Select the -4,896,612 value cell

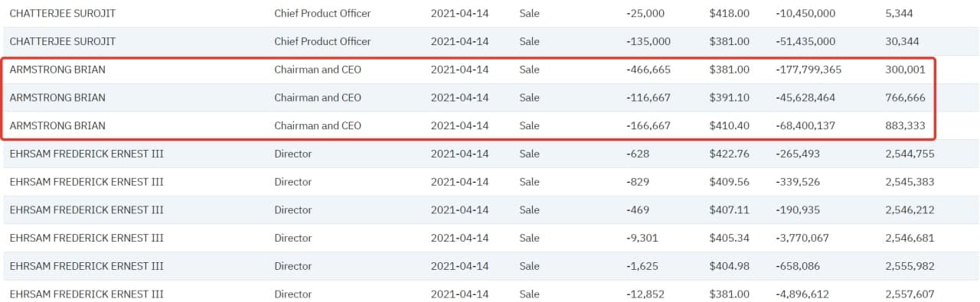point(802,294)
